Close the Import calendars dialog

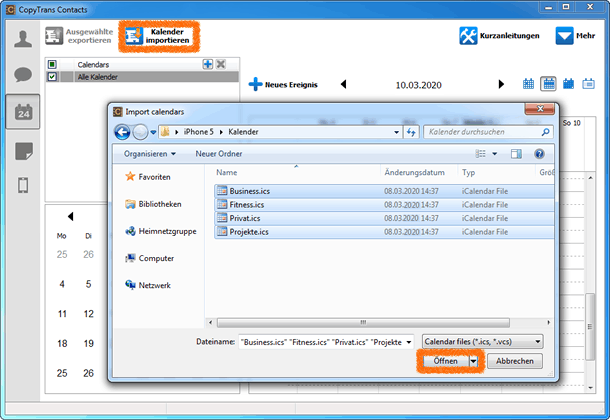pyautogui.click(x=540, y=109)
